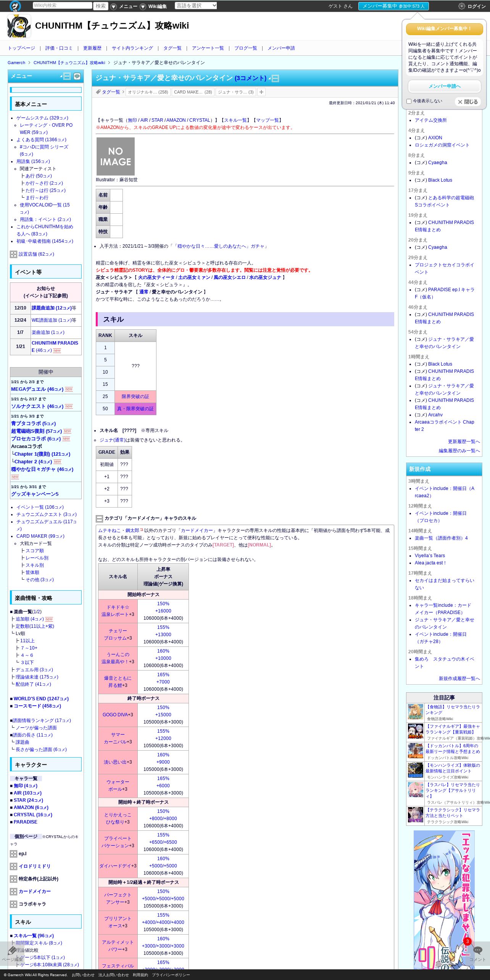The height and width of the screenshot is (980, 490).
Task: Open the GOGO DIVA skill link
Action: tap(114, 715)
